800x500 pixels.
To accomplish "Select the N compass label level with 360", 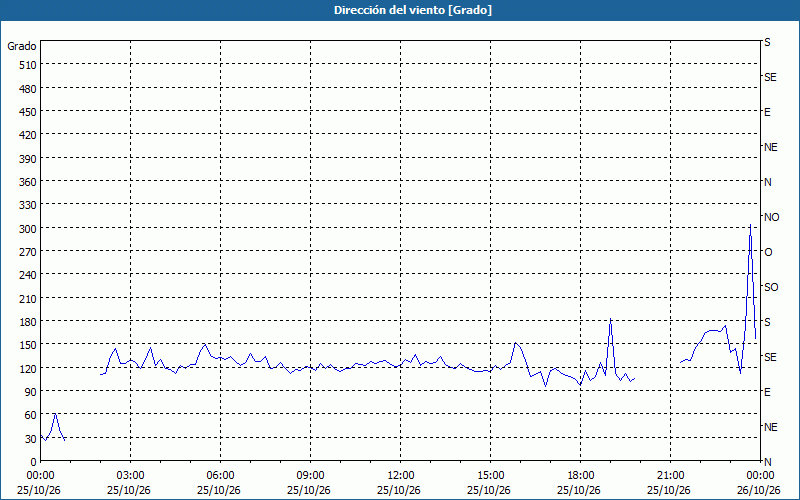I will click(767, 182).
